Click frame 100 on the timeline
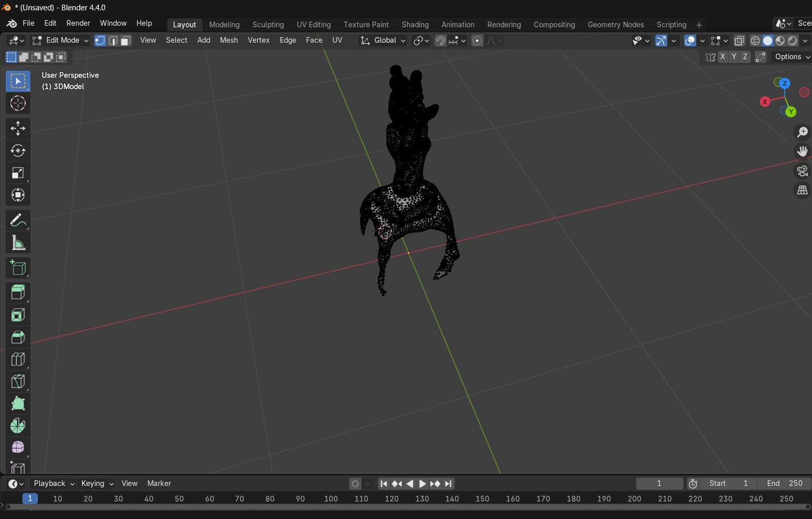The image size is (812, 519). 331,499
